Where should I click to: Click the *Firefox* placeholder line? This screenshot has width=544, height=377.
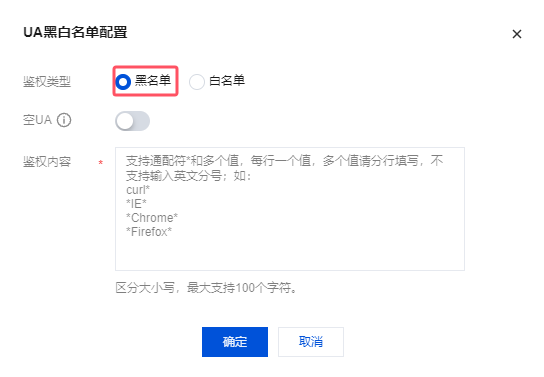[x=149, y=232]
